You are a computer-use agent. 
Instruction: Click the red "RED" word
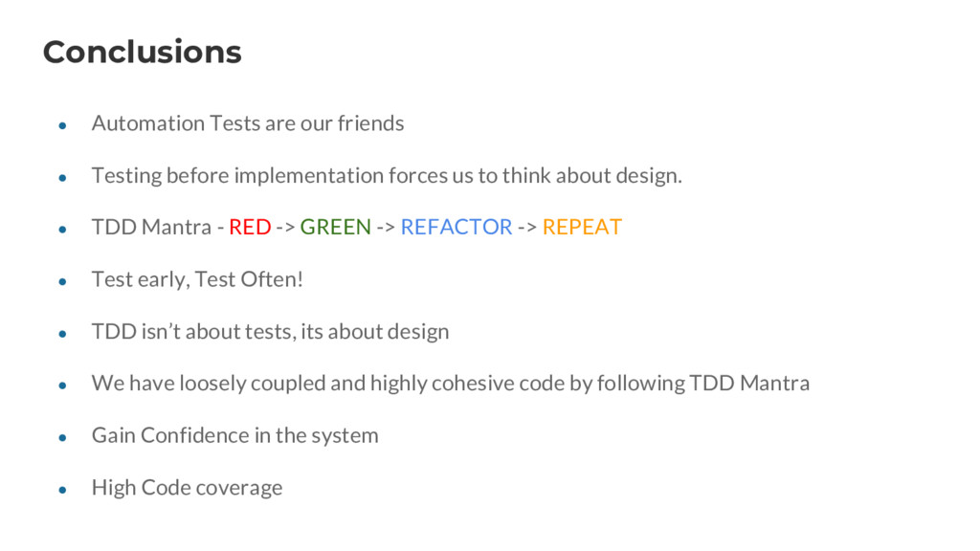tap(250, 228)
